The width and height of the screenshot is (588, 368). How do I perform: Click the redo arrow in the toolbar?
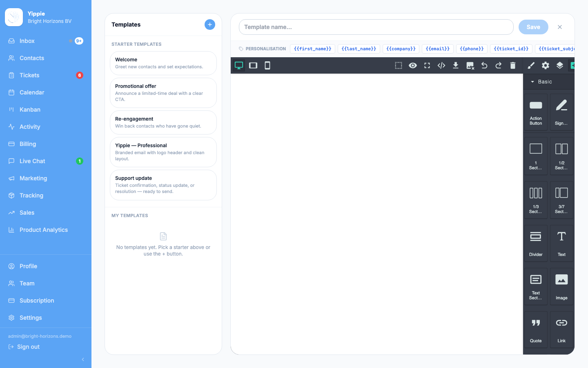click(x=499, y=65)
